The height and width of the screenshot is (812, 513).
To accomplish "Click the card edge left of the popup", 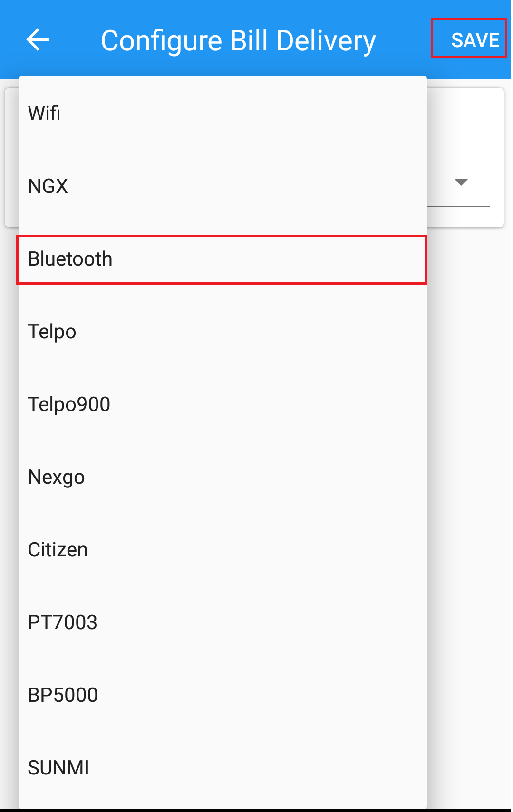I will (11, 157).
